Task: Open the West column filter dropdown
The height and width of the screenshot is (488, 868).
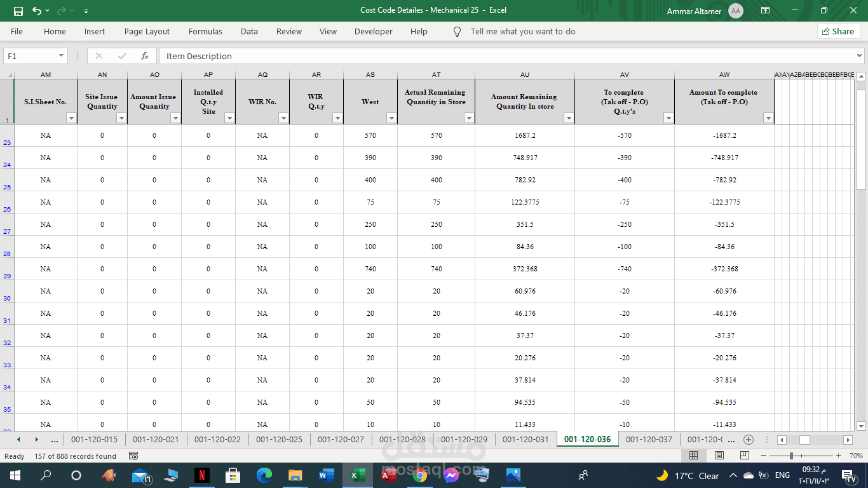Action: (391, 118)
